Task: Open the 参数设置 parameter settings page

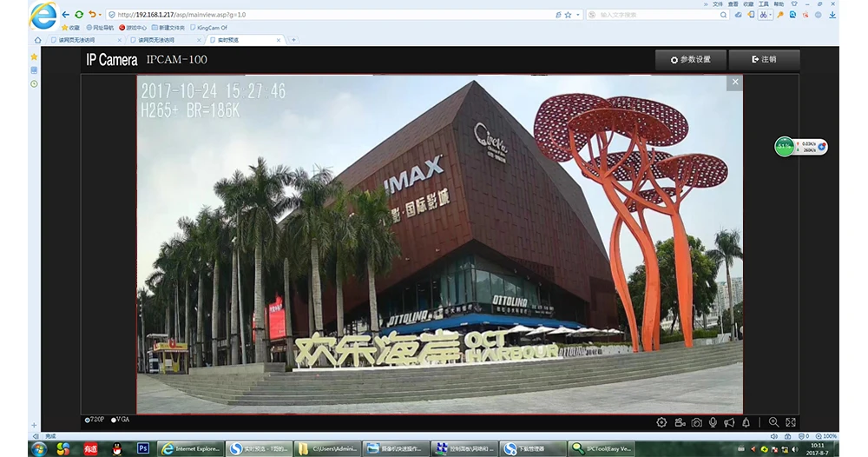Action: [x=690, y=60]
